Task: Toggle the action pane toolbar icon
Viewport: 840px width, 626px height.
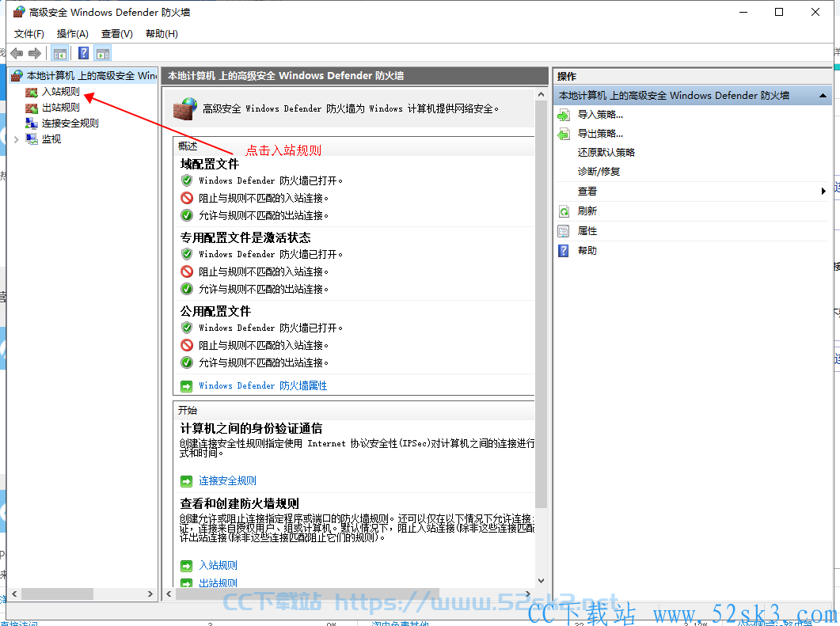Action: pyautogui.click(x=102, y=54)
